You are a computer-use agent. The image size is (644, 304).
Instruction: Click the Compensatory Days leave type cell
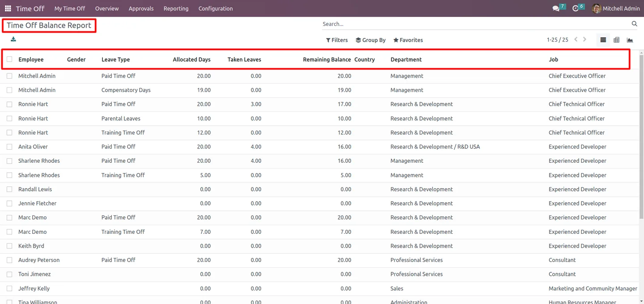126,90
